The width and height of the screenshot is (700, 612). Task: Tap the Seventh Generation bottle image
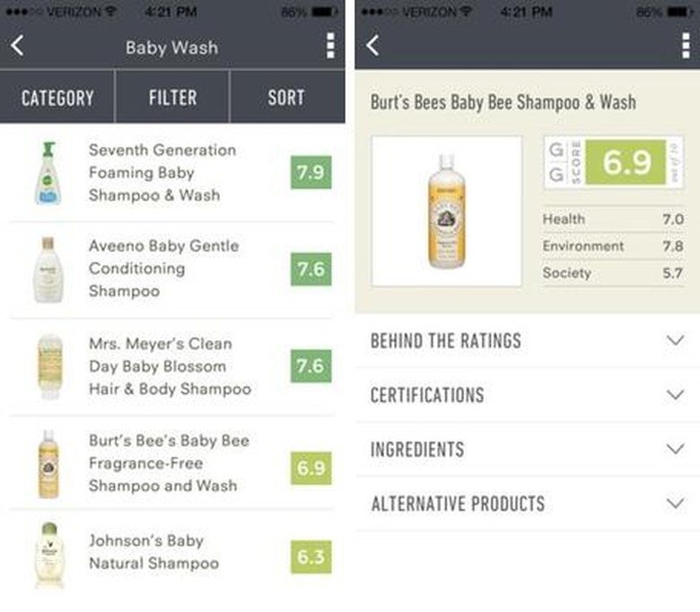(x=48, y=173)
